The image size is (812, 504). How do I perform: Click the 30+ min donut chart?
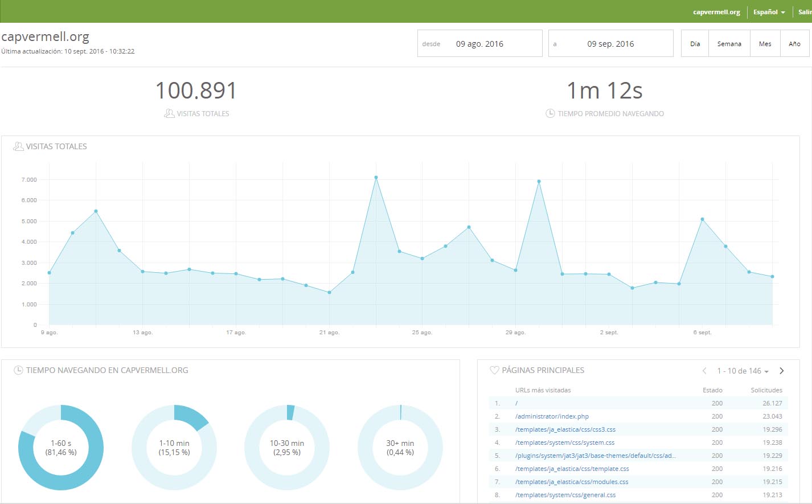click(400, 448)
